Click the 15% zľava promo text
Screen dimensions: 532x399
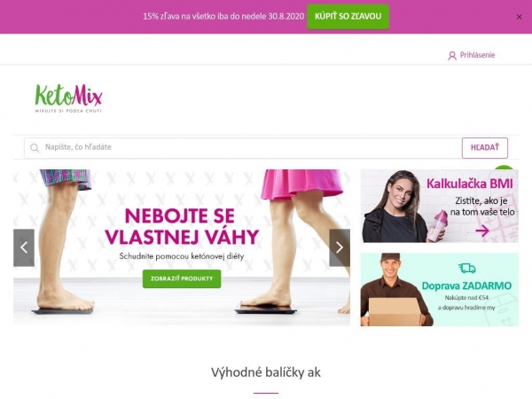pyautogui.click(x=223, y=16)
